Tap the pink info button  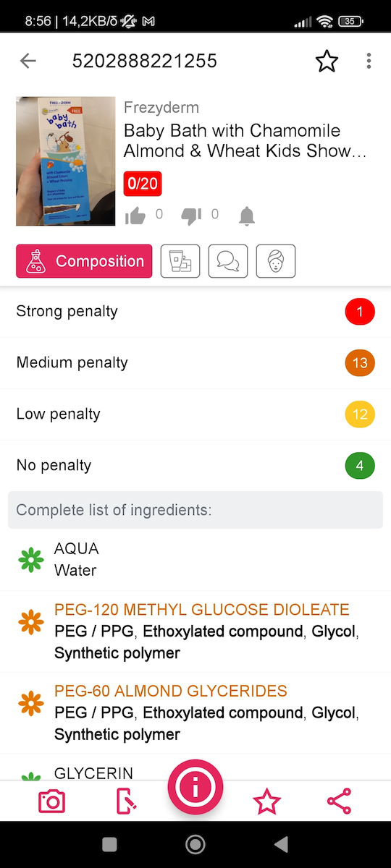pyautogui.click(x=195, y=787)
